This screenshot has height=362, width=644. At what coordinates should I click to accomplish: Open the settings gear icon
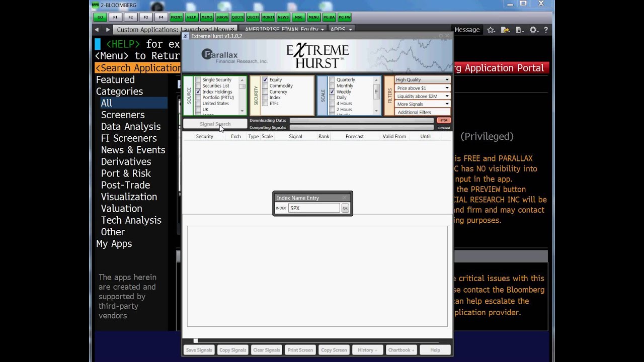pyautogui.click(x=533, y=30)
